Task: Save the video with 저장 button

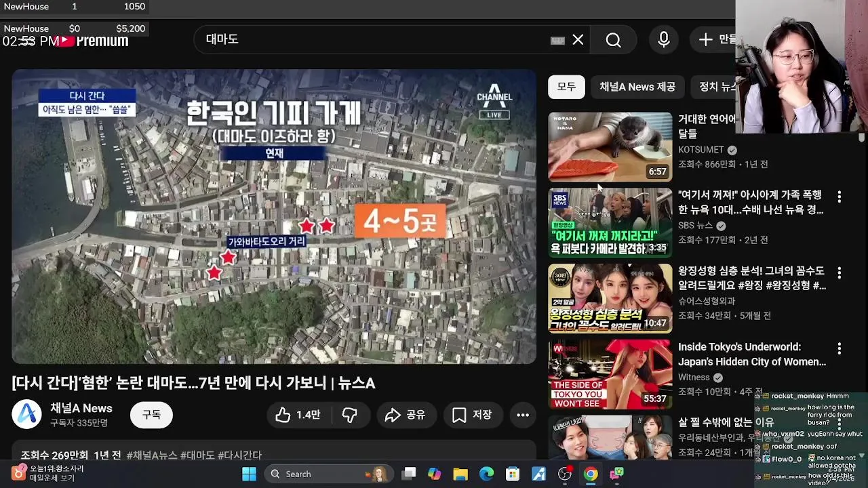Action: [472, 415]
